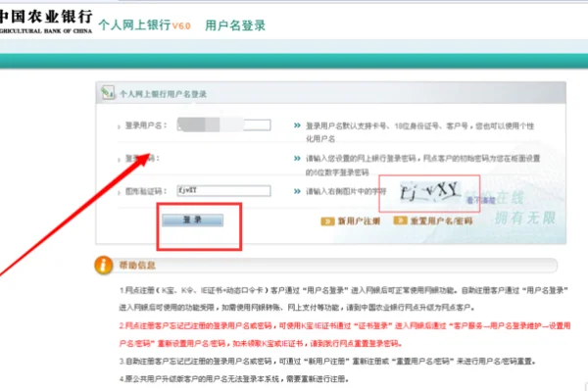This screenshot has height=391, width=588.
Task: Click help text item 1 about 网点注册
Action: click(x=344, y=299)
